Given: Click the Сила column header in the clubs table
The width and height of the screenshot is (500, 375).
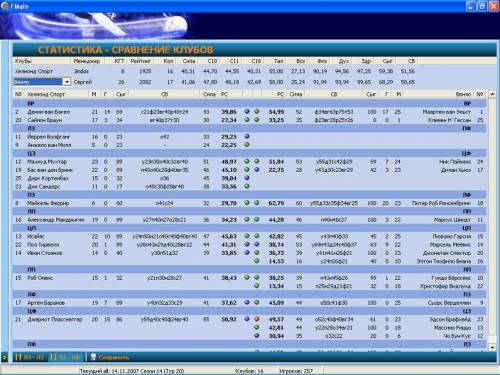Looking at the screenshot, I should click(189, 61).
